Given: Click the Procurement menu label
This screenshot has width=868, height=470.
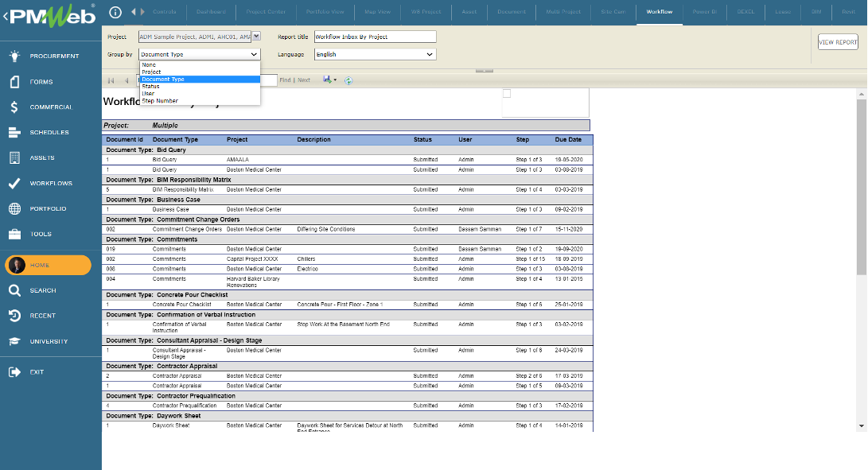Looking at the screenshot, I should click(54, 56).
